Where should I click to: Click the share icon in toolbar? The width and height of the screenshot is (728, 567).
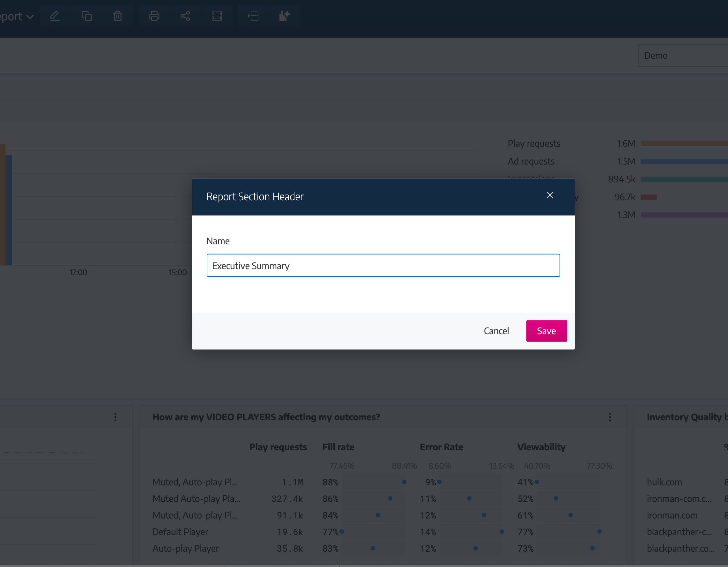pyautogui.click(x=185, y=16)
